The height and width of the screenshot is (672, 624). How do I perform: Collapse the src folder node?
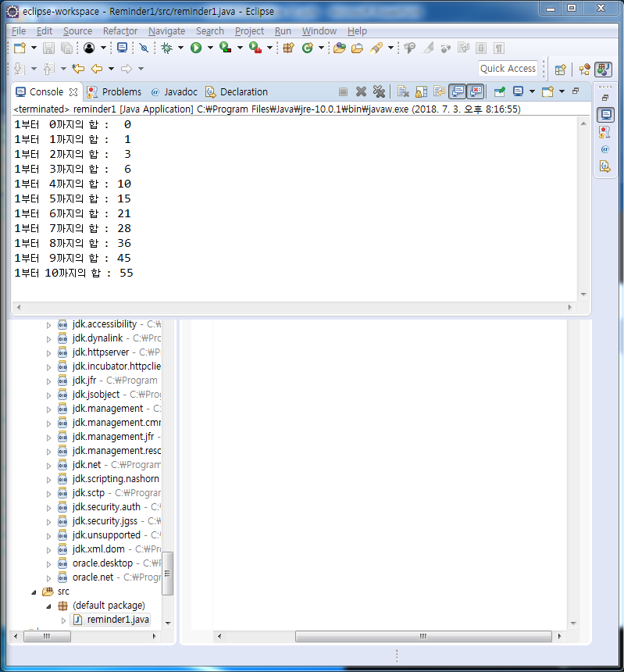34,592
